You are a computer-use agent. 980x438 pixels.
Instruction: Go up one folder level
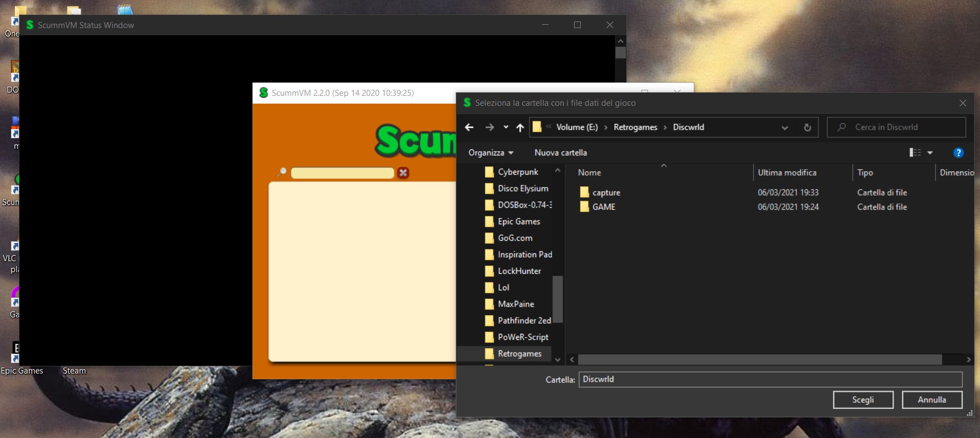(520, 127)
